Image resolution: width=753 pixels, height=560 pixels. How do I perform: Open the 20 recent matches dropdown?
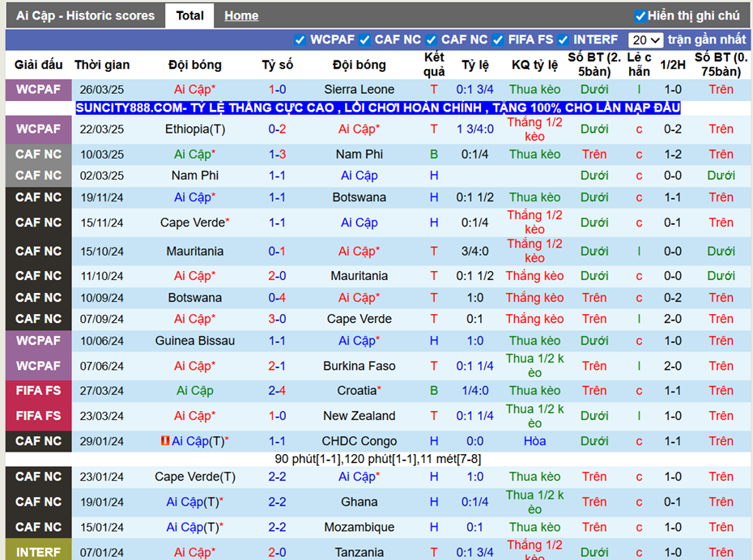(646, 40)
